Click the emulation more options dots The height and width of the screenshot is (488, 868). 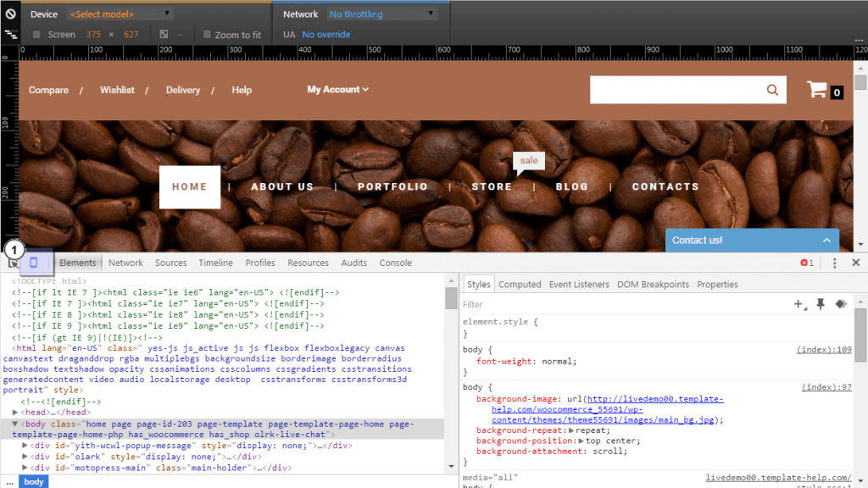coord(860,40)
